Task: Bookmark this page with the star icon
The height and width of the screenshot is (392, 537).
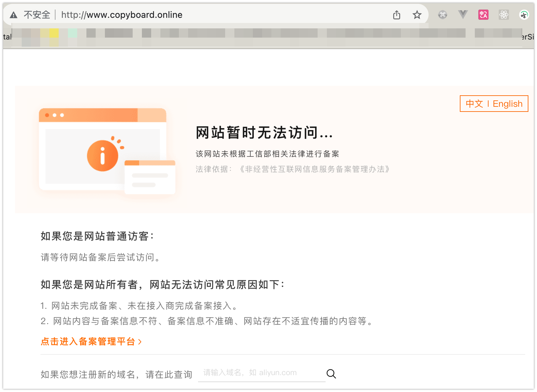Action: point(417,15)
